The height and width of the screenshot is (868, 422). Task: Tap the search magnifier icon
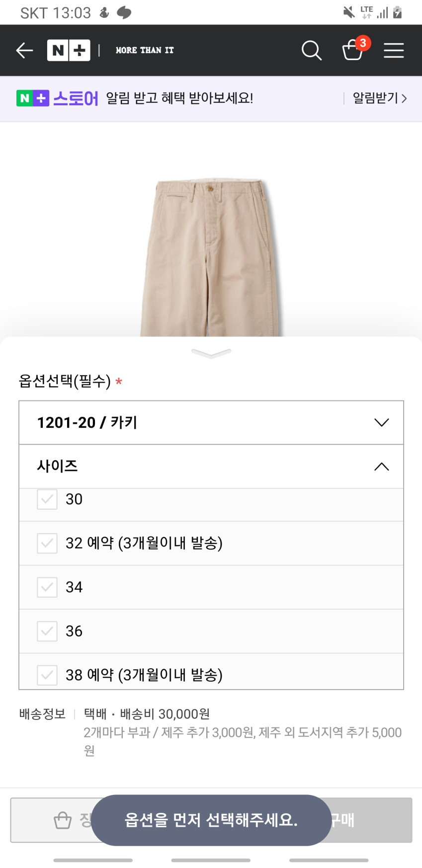tap(312, 50)
